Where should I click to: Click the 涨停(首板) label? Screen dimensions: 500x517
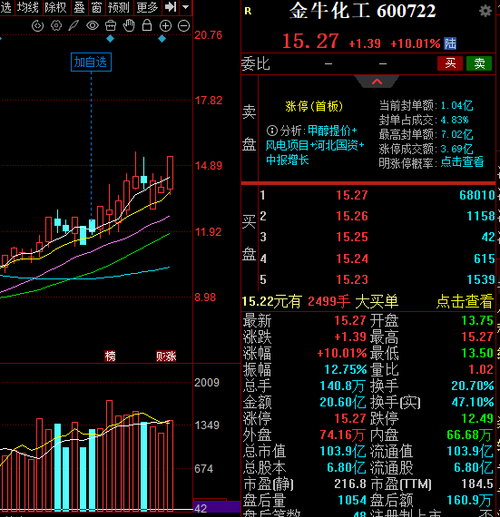[314, 107]
